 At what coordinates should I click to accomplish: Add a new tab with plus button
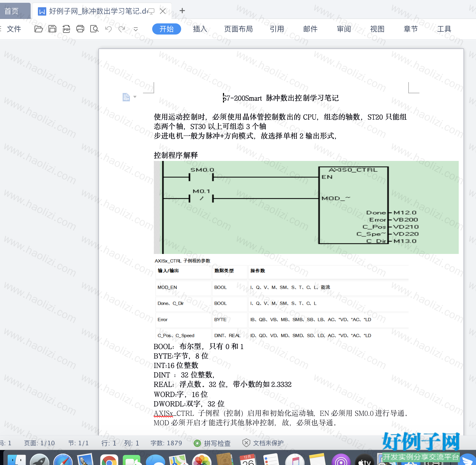182,11
